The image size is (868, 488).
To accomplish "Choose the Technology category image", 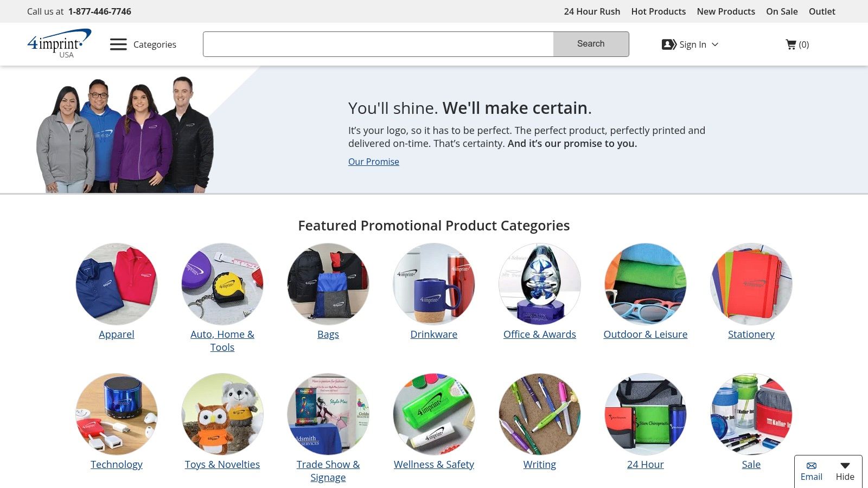I will pos(117,414).
